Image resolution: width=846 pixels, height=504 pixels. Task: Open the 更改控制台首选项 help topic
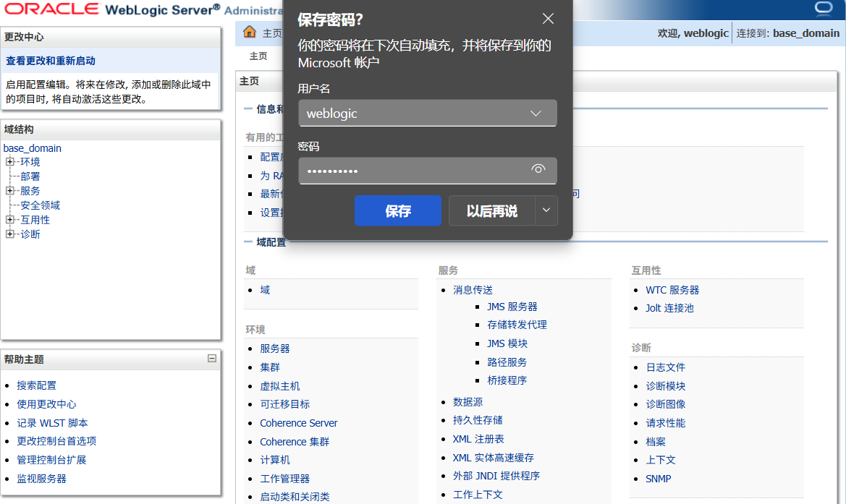(56, 441)
